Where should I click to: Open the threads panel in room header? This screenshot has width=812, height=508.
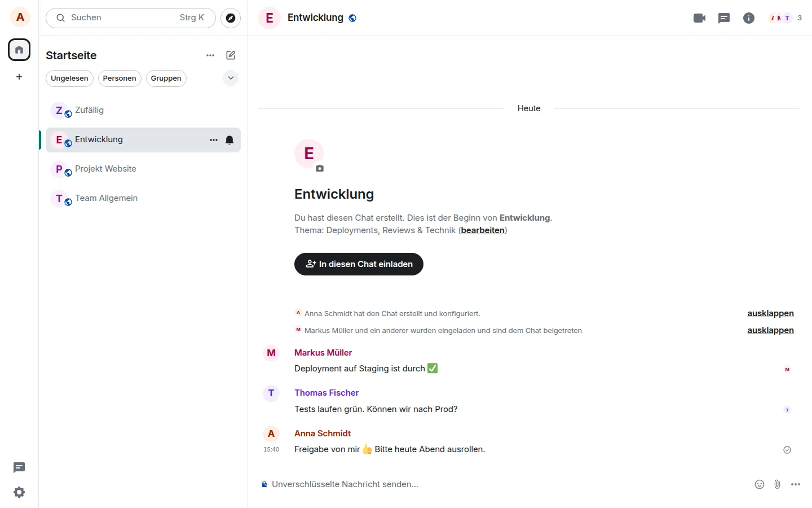(724, 18)
